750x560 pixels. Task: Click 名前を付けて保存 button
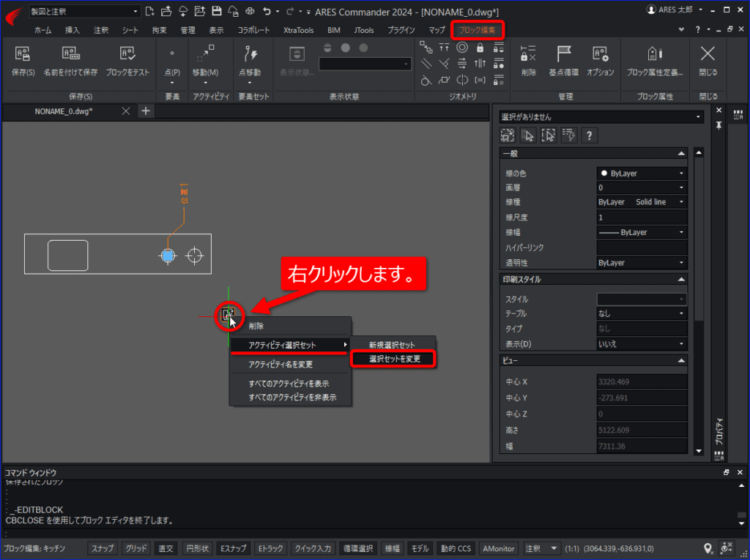click(71, 72)
